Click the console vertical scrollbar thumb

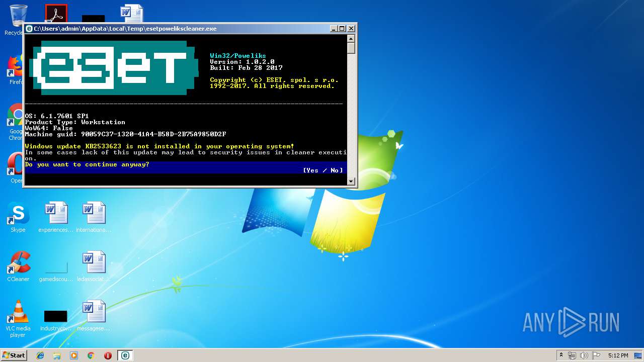click(351, 48)
